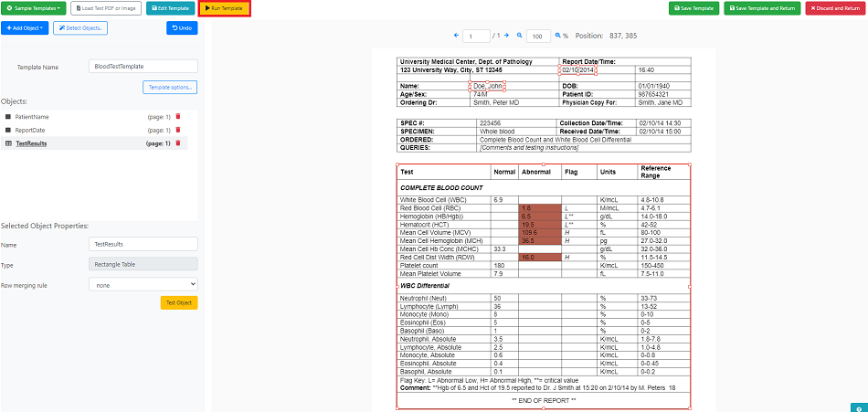The image size is (868, 412).
Task: Go to next page with right arrow
Action: pos(506,36)
